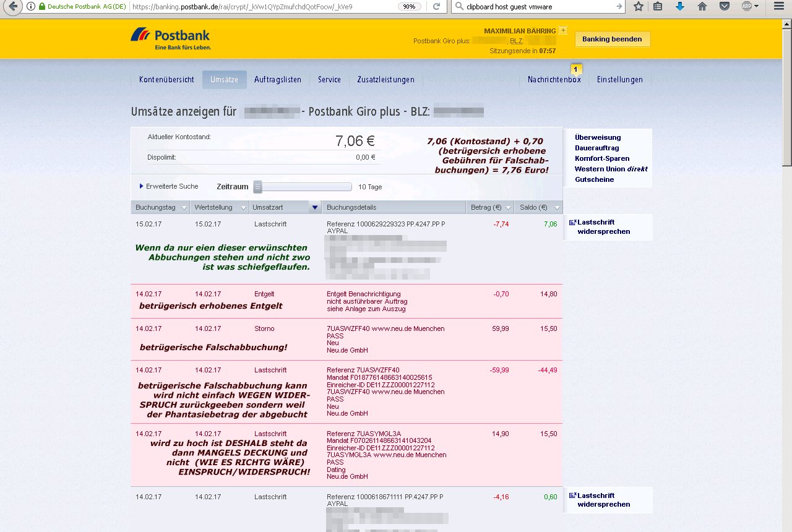This screenshot has width=792, height=532.
Task: Go to the browser home icon
Action: [702, 7]
